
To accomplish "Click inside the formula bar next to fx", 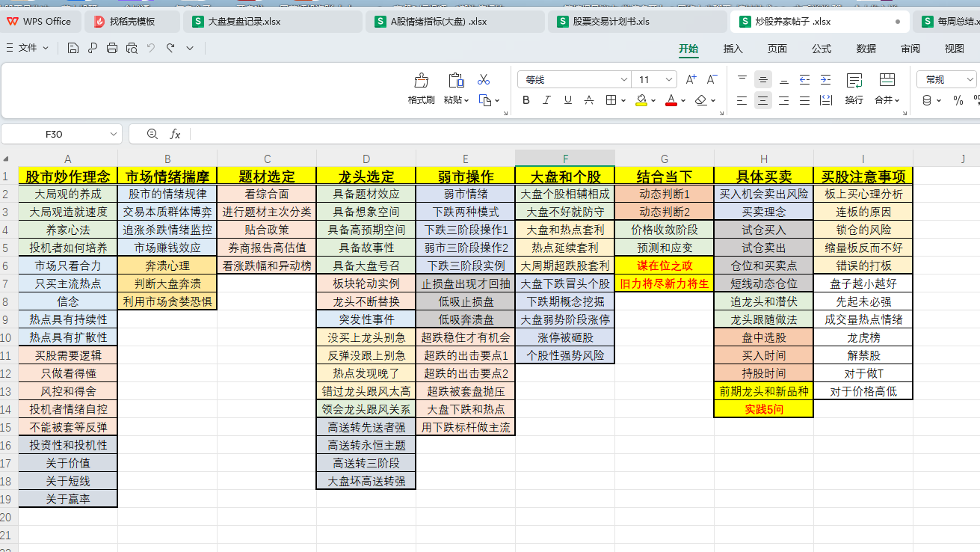I will pyautogui.click(x=224, y=135).
